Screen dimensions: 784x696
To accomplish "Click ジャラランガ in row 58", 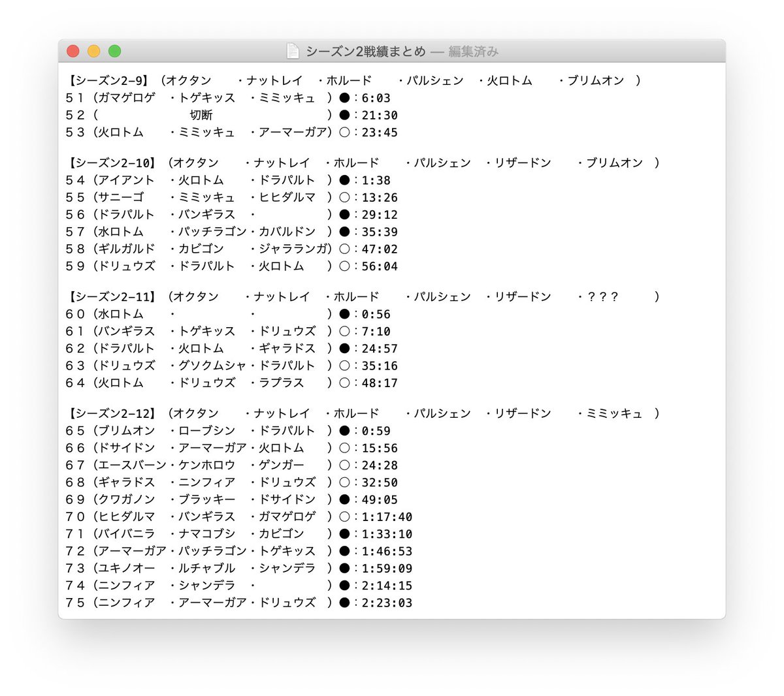I will coord(293,249).
